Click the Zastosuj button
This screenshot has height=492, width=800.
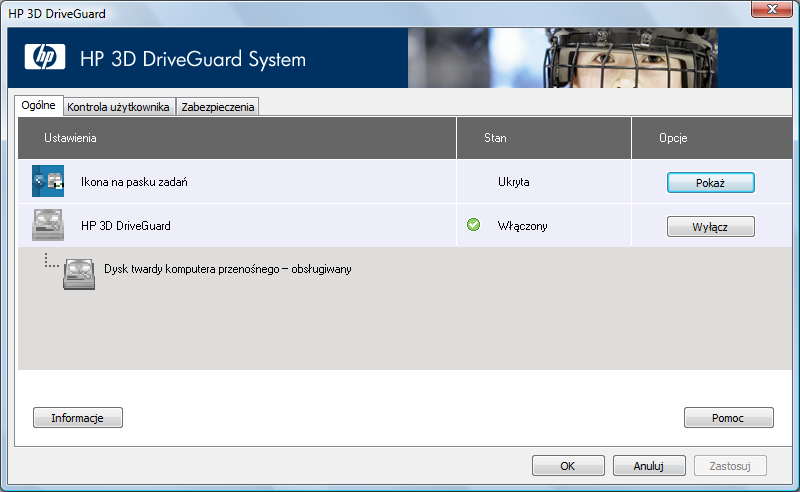coord(730,465)
